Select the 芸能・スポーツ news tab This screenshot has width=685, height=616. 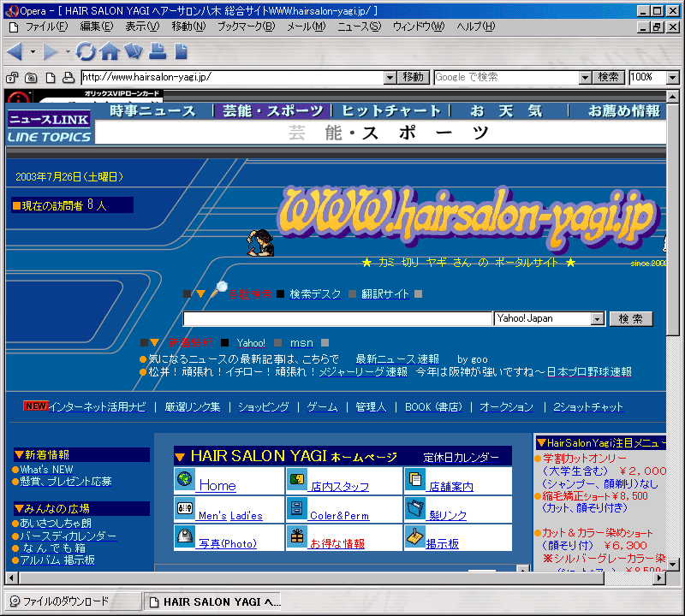tap(273, 111)
